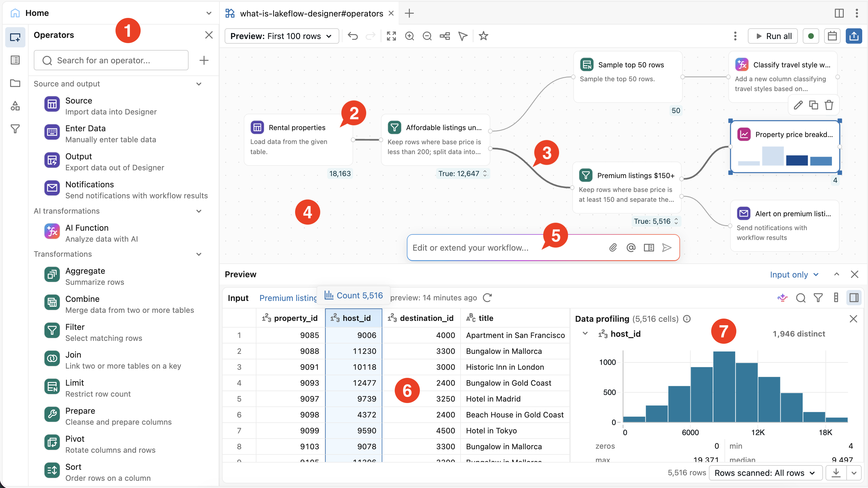The image size is (868, 488).
Task: Toggle the data profiling side panel icon
Action: click(x=854, y=298)
